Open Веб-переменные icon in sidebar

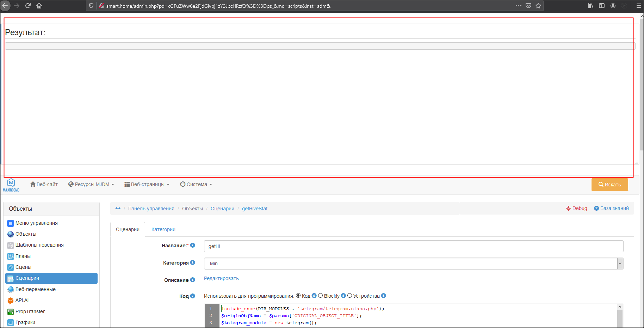(x=11, y=290)
